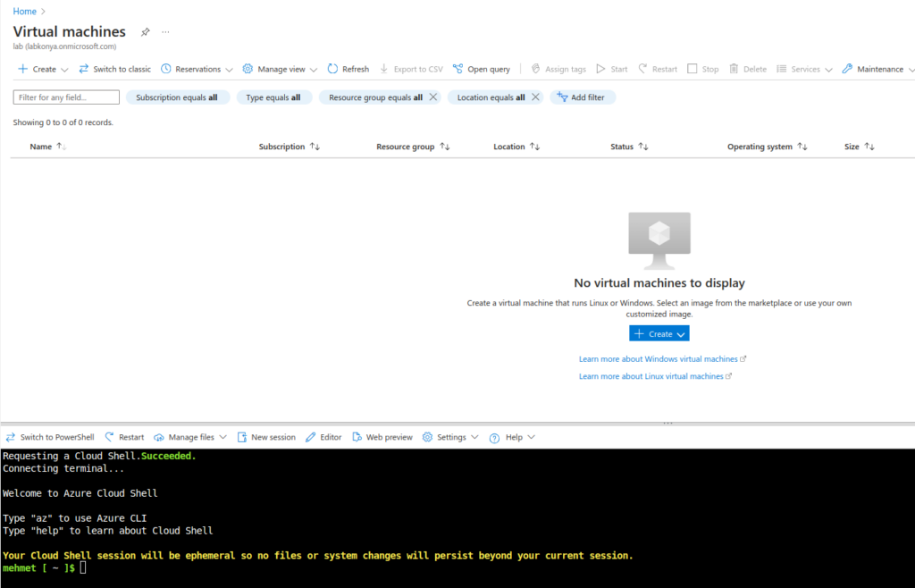The image size is (915, 588).
Task: Click the Refresh toolbar button
Action: [x=348, y=69]
